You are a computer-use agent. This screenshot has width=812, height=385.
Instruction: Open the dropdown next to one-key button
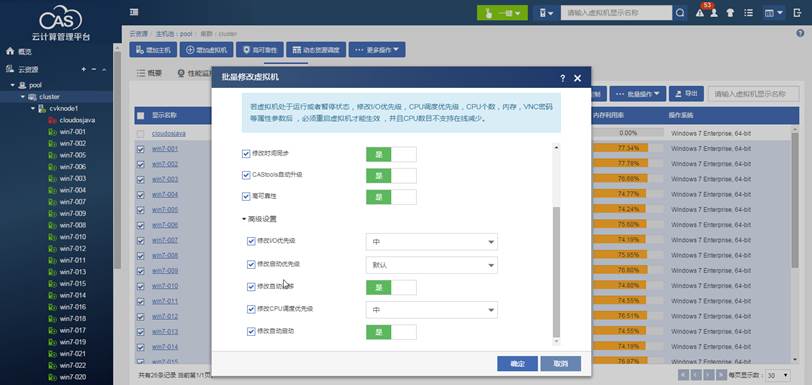[x=545, y=13]
